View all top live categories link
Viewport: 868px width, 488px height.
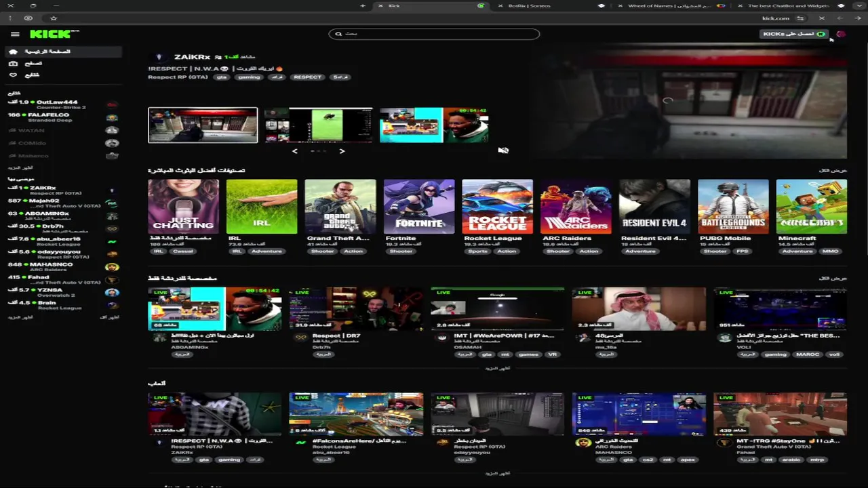click(x=833, y=170)
